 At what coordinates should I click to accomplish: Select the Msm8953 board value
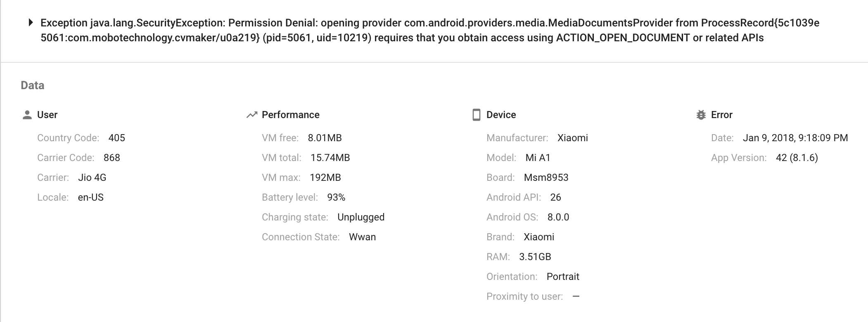(x=546, y=178)
